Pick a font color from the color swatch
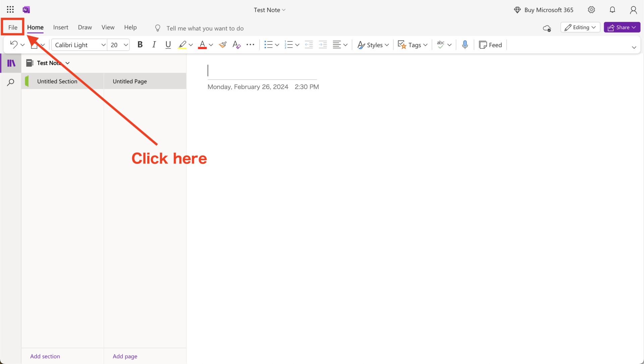 pos(203,45)
